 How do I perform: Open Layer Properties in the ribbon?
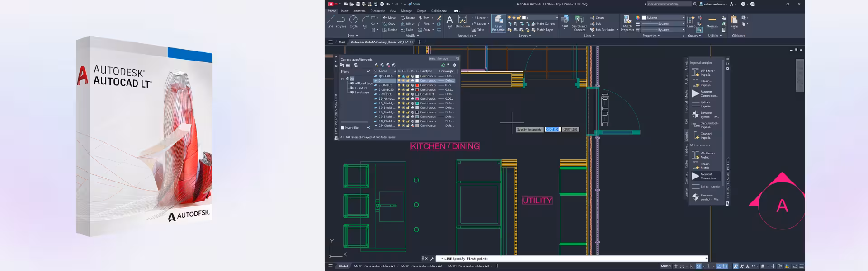[x=499, y=23]
